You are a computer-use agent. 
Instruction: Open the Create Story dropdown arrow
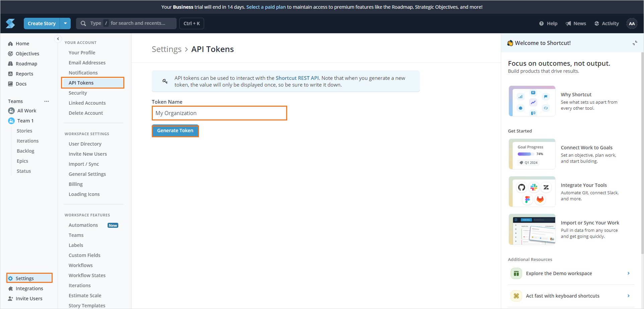[65, 23]
